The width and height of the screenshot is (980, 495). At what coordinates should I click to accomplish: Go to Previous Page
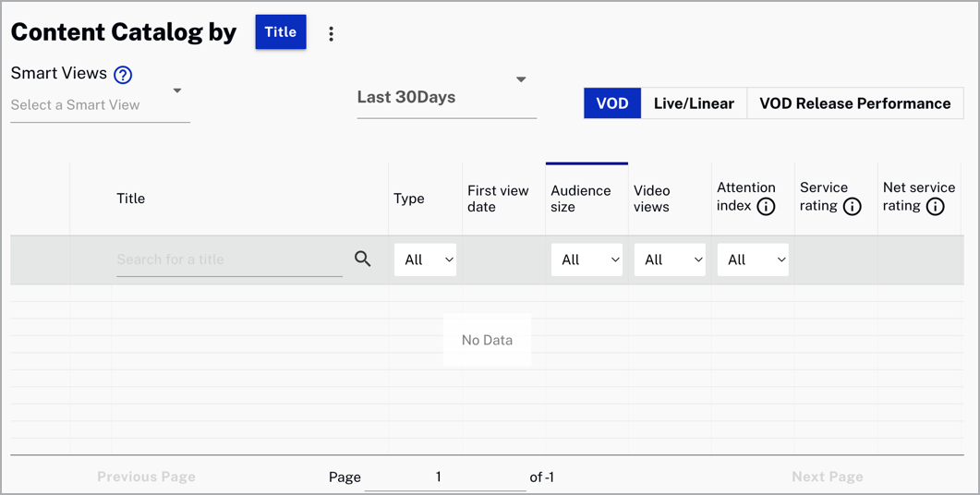[146, 477]
